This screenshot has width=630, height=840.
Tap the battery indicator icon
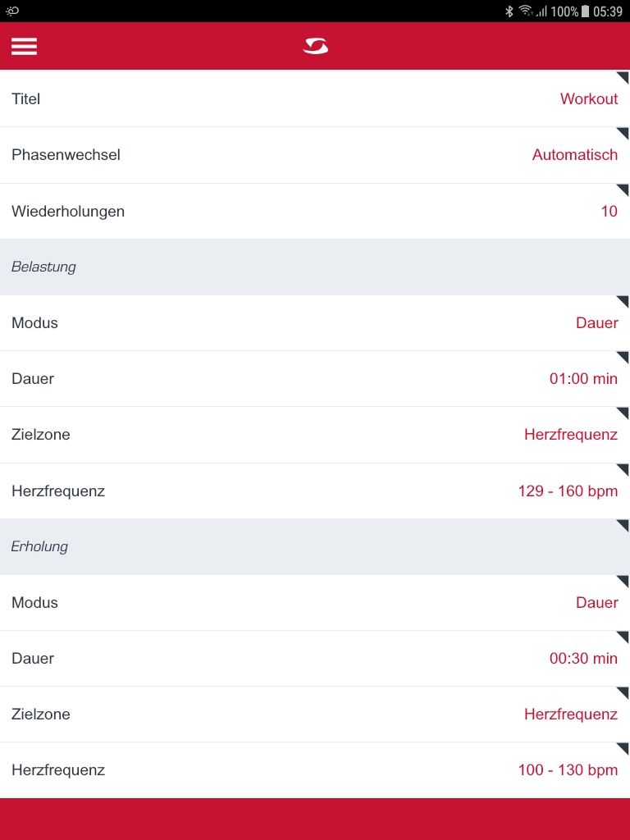click(x=586, y=11)
